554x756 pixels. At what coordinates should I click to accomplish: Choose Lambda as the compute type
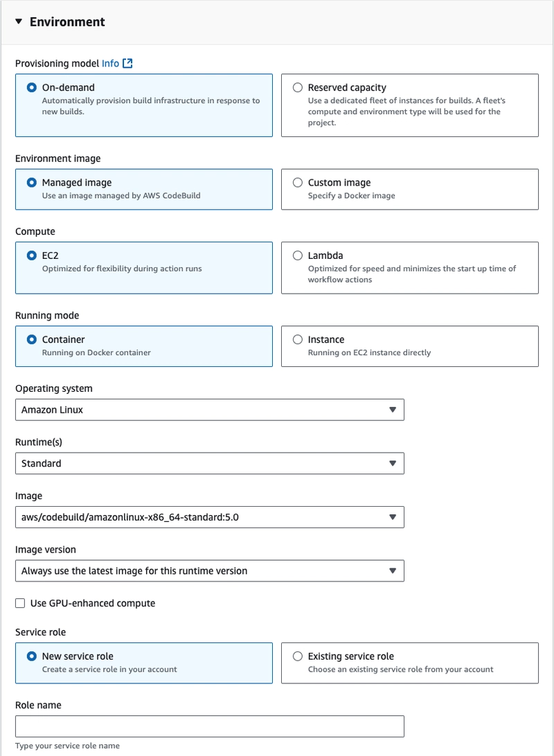[298, 255]
